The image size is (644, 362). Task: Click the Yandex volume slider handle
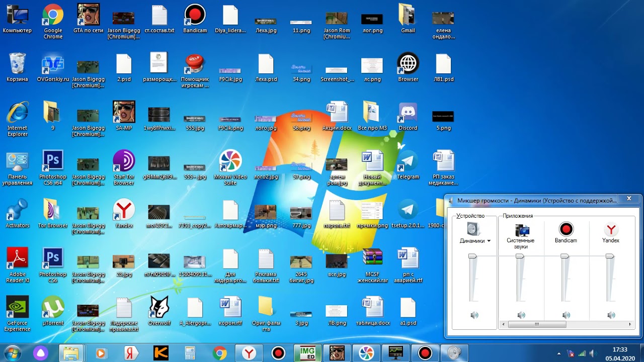coord(610,256)
